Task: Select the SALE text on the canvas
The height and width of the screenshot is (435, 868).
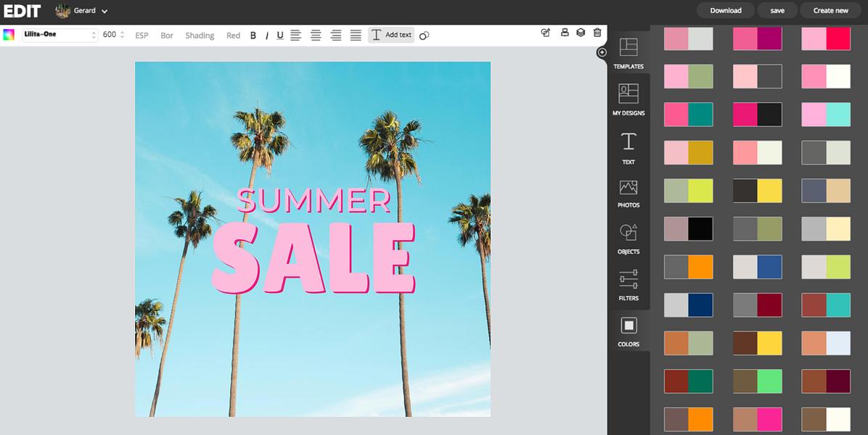Action: 314,257
